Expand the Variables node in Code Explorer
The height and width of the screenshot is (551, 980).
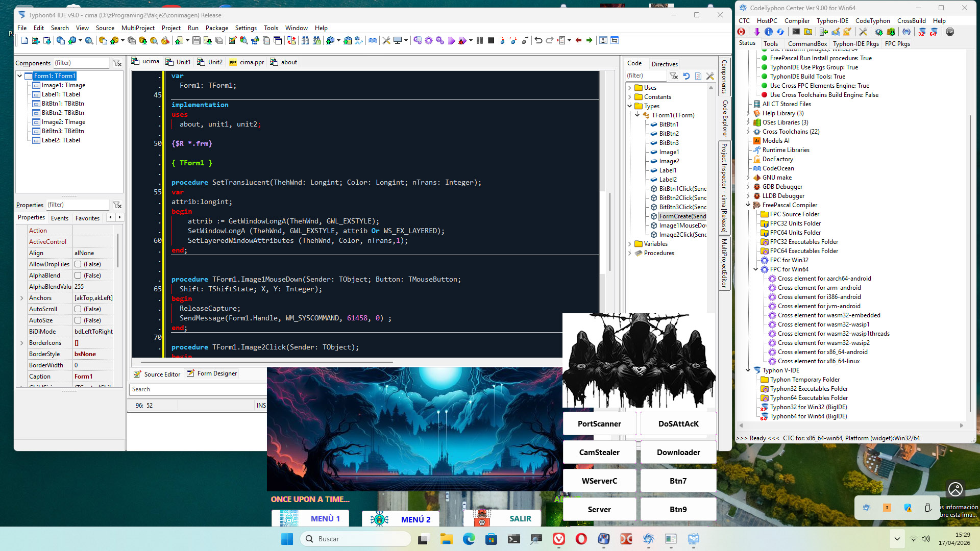(630, 244)
